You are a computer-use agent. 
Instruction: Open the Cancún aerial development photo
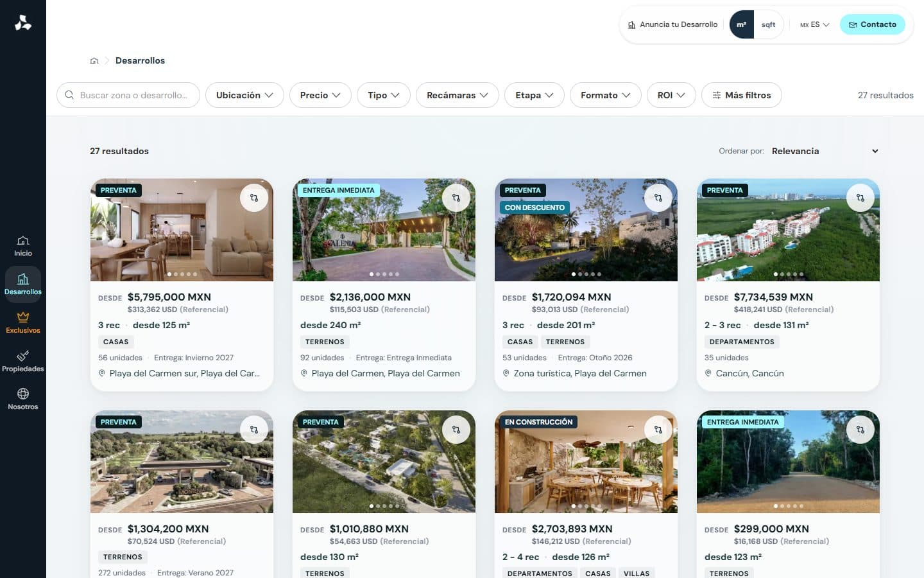pos(788,230)
